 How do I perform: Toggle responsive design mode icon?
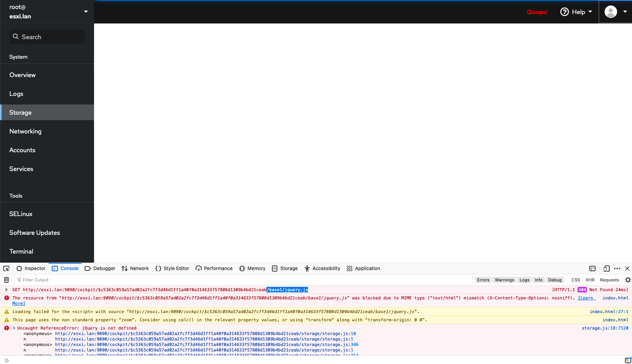(x=607, y=268)
